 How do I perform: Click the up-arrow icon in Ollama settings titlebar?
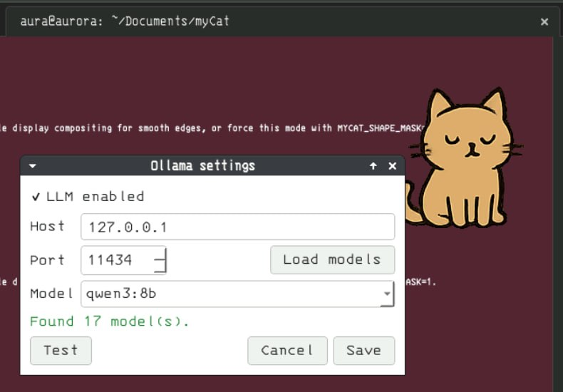click(373, 166)
